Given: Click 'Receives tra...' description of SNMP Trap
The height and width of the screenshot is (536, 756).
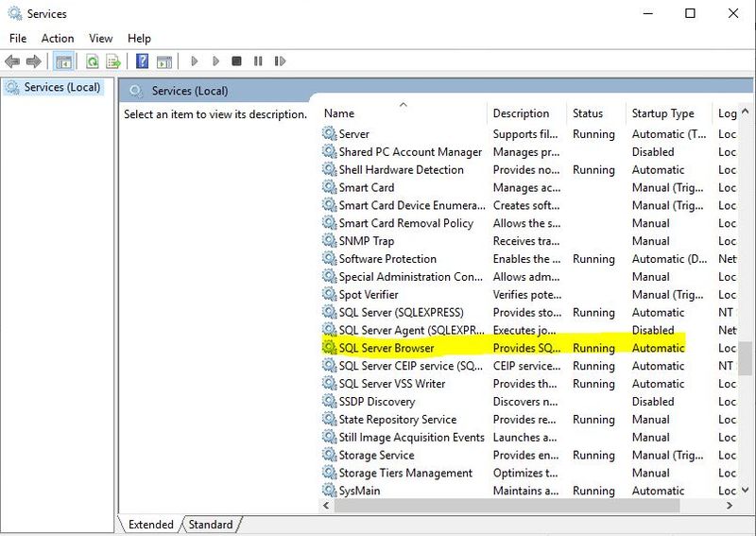Looking at the screenshot, I should [526, 241].
